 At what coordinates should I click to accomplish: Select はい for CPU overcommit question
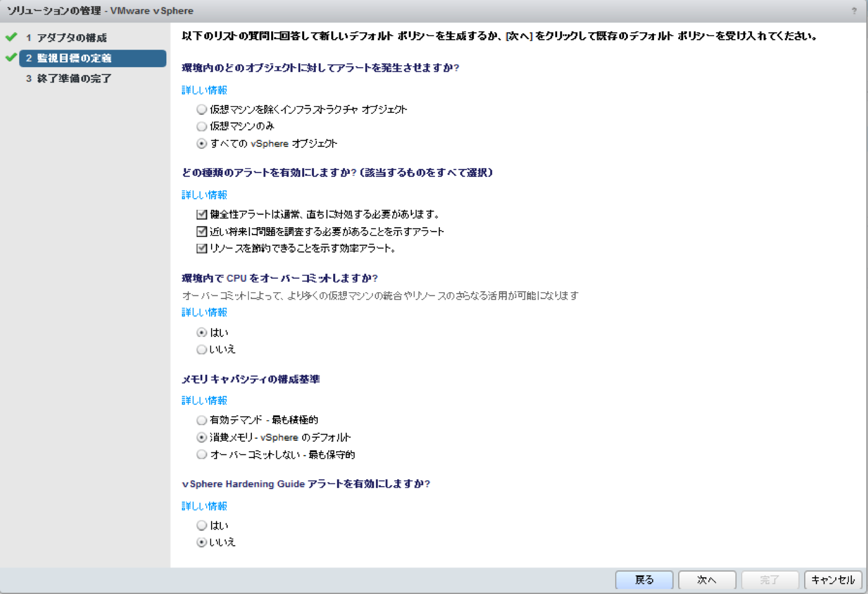[x=201, y=332]
